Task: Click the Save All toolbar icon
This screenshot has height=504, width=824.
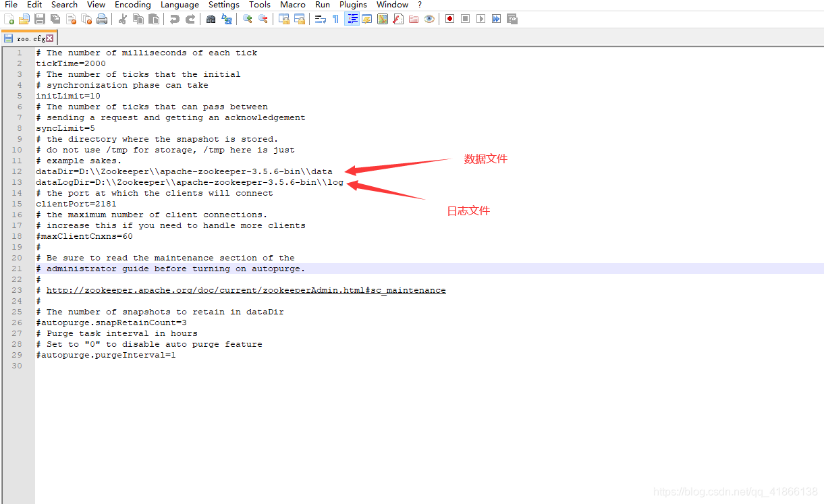Action: (x=55, y=19)
